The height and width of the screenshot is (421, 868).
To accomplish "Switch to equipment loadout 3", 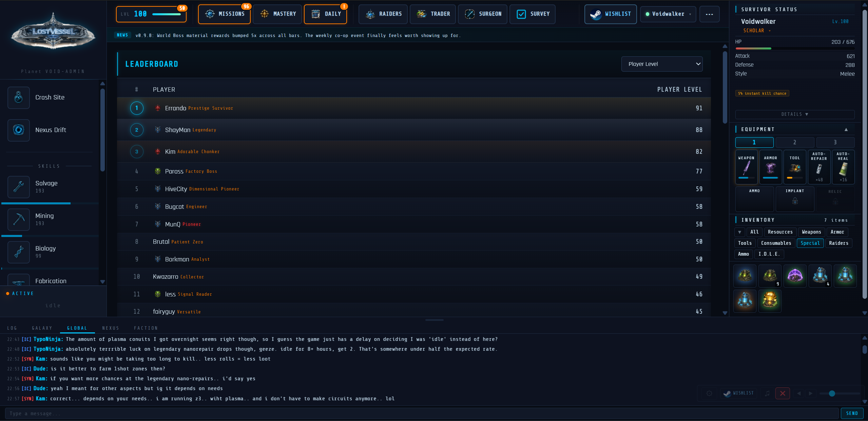I will [x=835, y=142].
